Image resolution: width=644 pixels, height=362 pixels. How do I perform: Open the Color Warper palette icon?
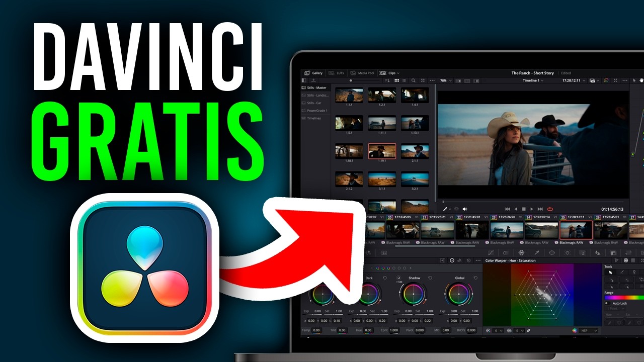coord(521,252)
